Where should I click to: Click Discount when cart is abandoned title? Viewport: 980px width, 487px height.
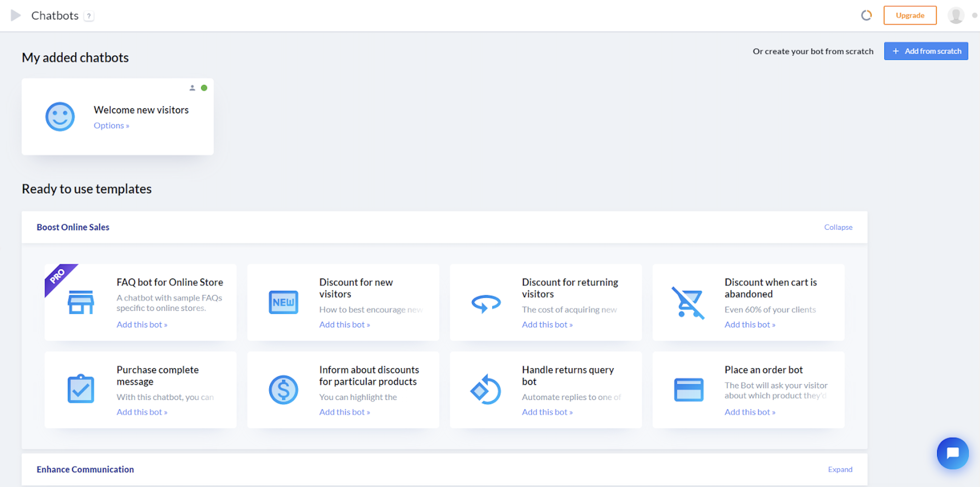pos(771,288)
